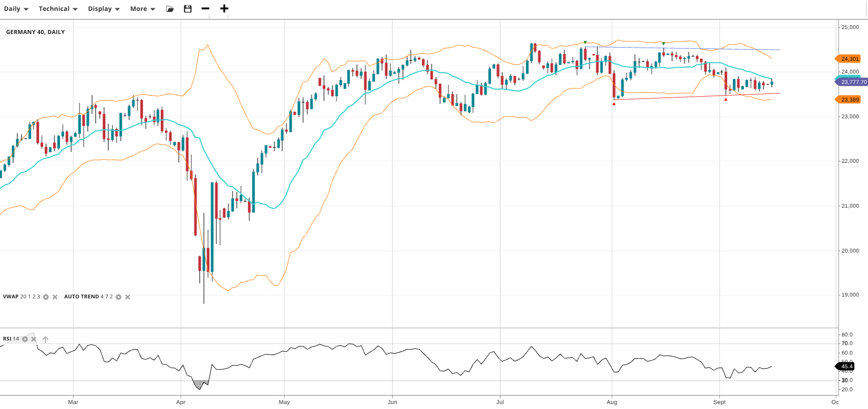Expand the Technical indicators dropdown
The width and height of the screenshot is (868, 409).
tap(58, 9)
